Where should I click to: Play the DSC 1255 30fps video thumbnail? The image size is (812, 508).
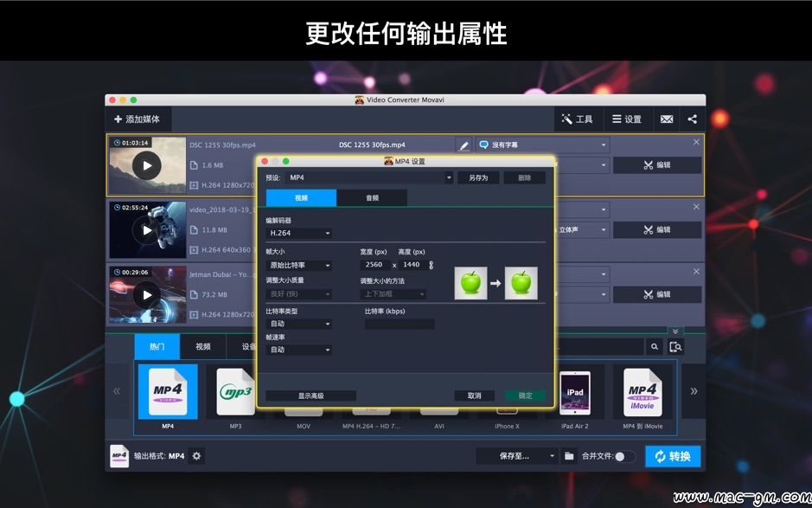(147, 166)
